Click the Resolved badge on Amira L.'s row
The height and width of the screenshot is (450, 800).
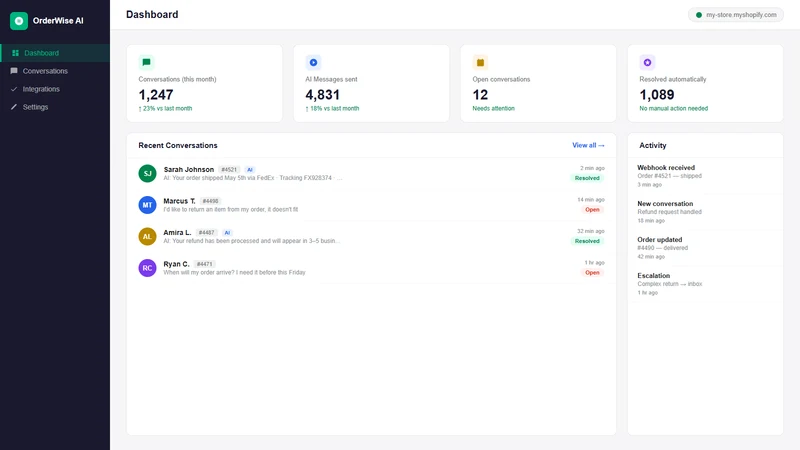587,241
